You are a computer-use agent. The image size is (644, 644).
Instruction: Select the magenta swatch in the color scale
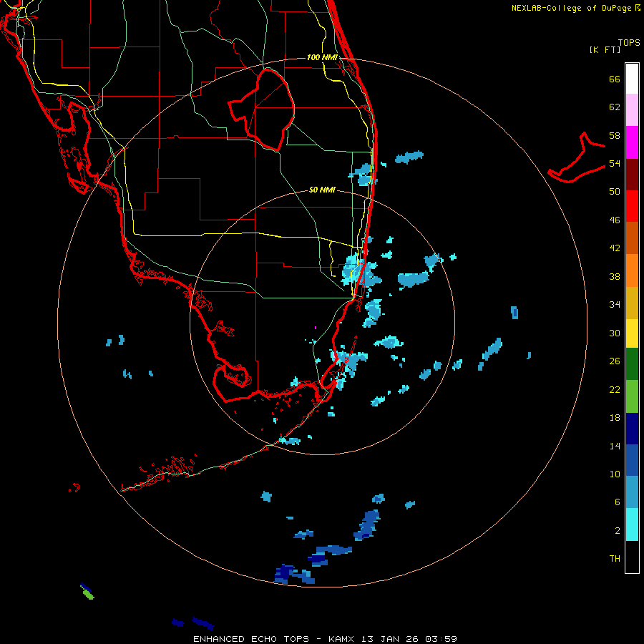tap(632, 142)
